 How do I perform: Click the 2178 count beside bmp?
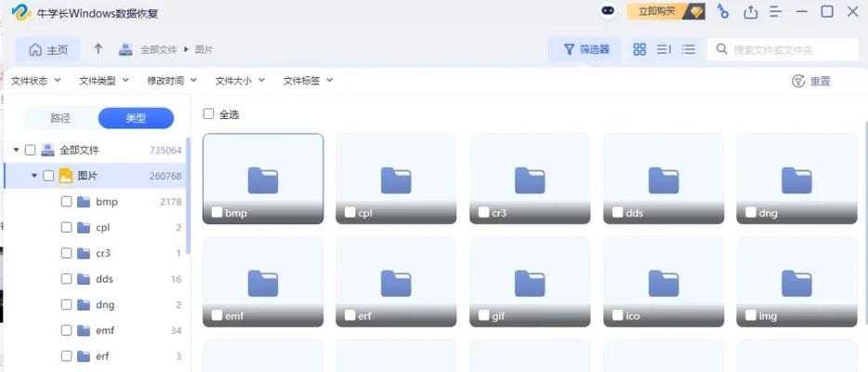pos(170,202)
